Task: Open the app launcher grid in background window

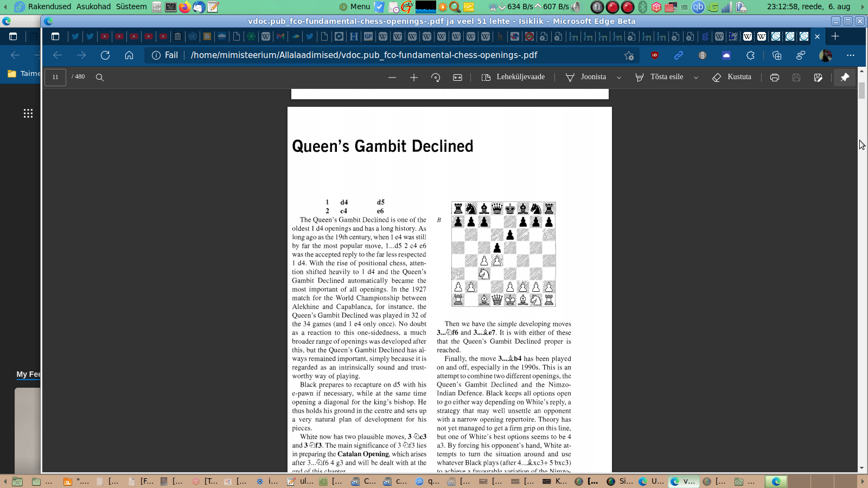Action: [28, 113]
